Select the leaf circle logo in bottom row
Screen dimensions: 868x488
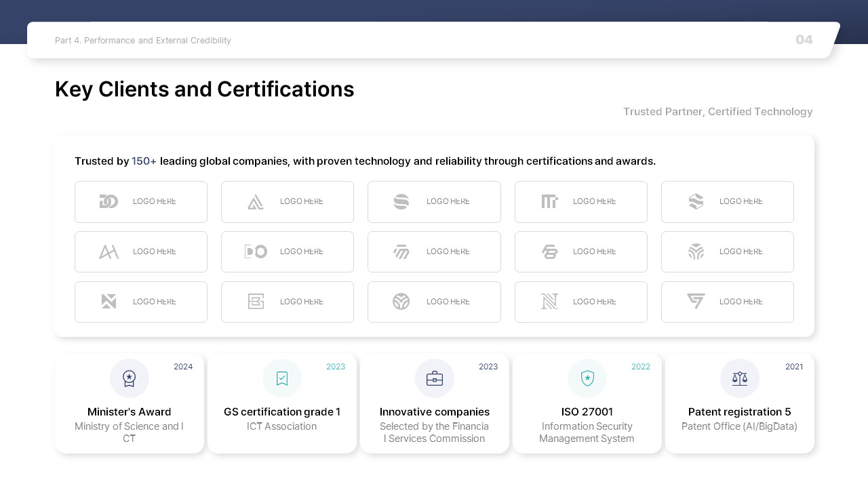[x=401, y=302]
